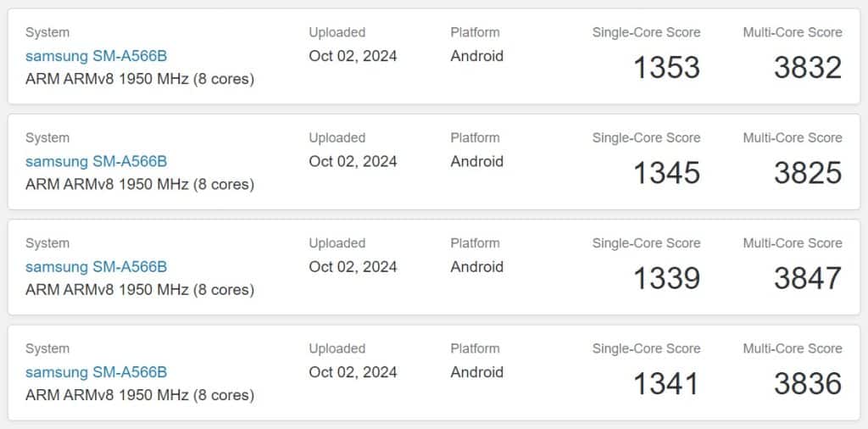Click the single-core score 1345

[x=667, y=173]
